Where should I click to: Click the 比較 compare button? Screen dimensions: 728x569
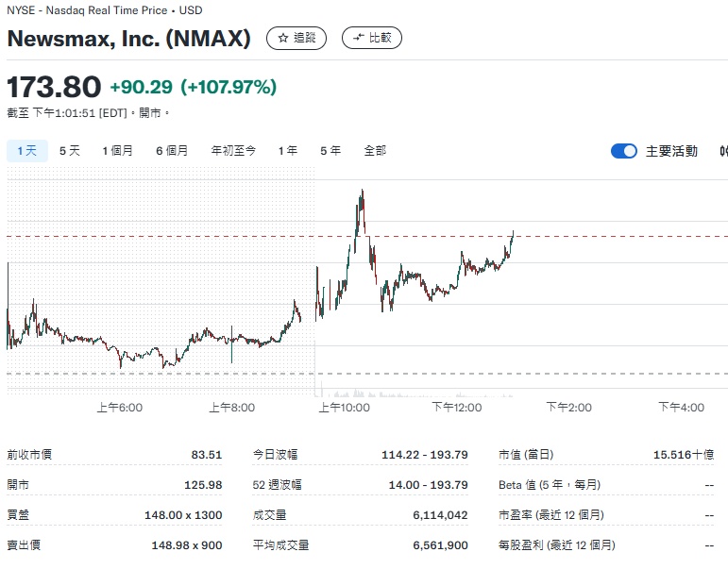(x=371, y=38)
